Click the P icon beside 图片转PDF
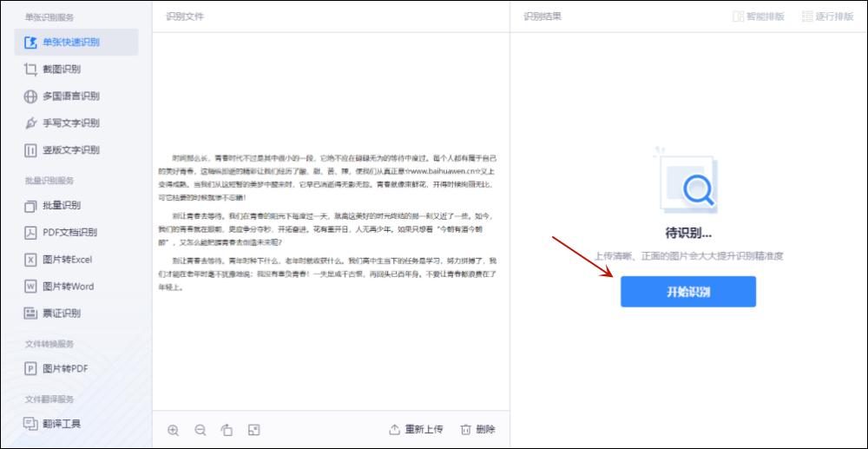Screen dimensions: 868x449 point(30,369)
